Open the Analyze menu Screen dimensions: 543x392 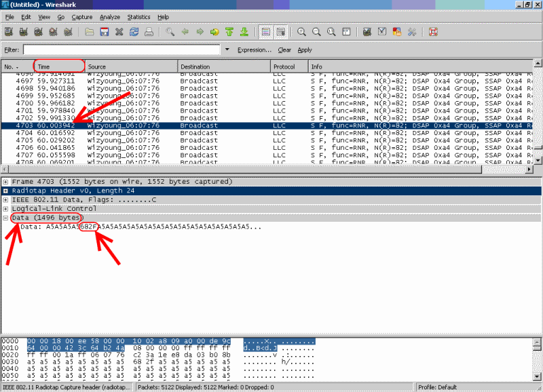pos(110,17)
